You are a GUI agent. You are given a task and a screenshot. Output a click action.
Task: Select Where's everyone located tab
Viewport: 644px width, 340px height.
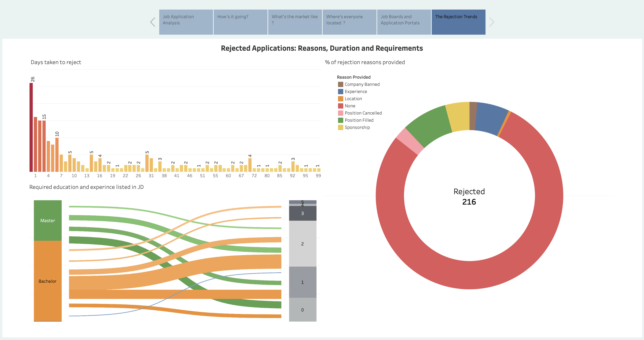349,22
